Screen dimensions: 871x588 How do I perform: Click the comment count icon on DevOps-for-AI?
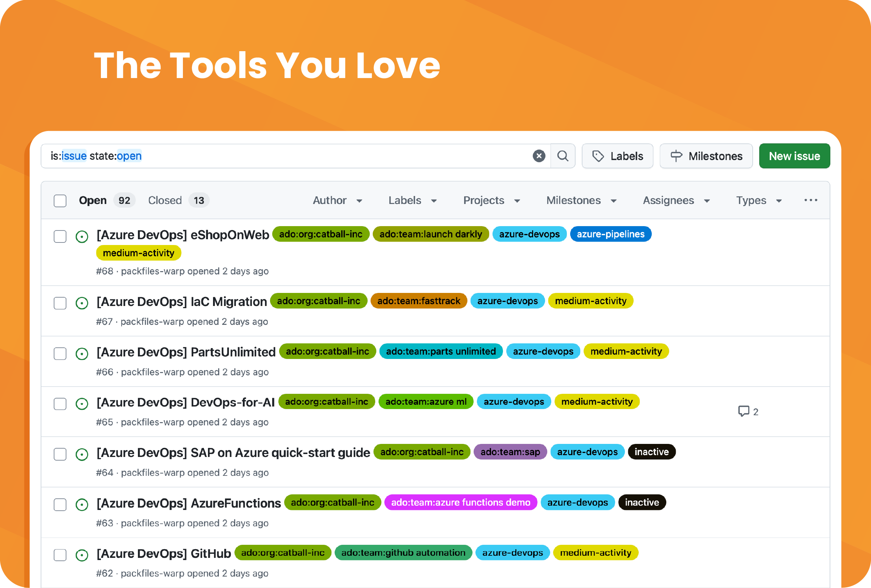(744, 412)
